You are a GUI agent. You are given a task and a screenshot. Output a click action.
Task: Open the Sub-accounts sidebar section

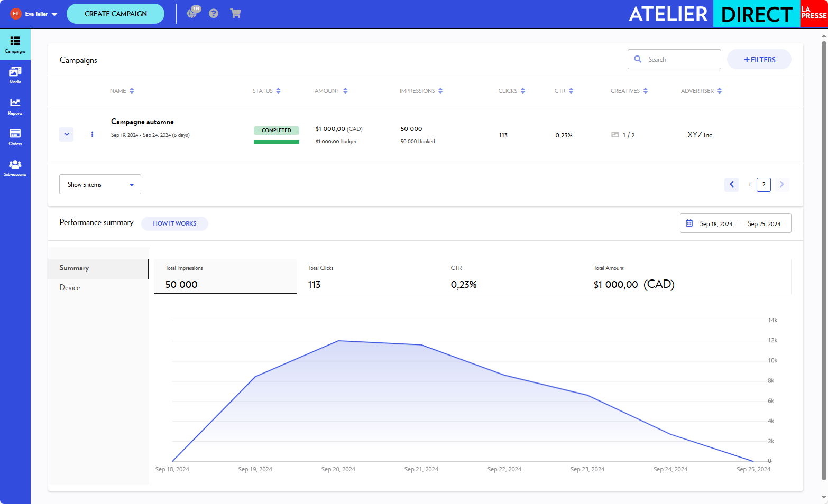pyautogui.click(x=15, y=167)
